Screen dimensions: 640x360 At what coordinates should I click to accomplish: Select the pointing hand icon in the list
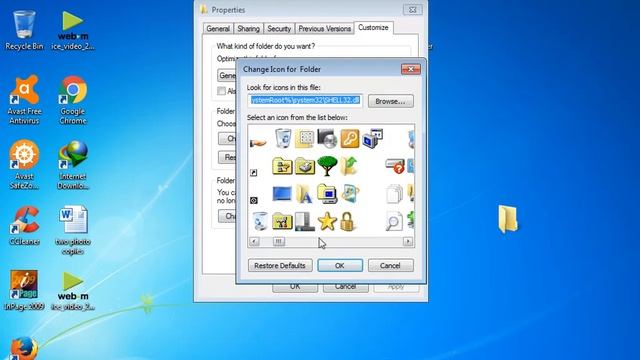pyautogui.click(x=258, y=142)
